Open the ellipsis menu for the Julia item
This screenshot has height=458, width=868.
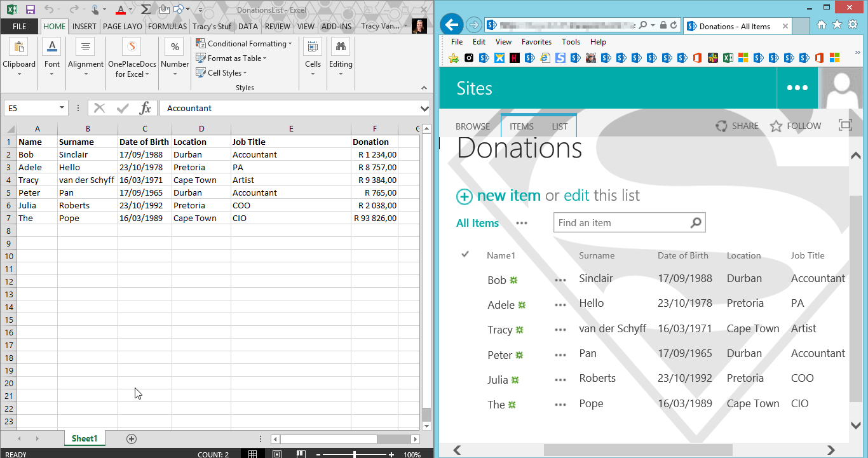560,379
